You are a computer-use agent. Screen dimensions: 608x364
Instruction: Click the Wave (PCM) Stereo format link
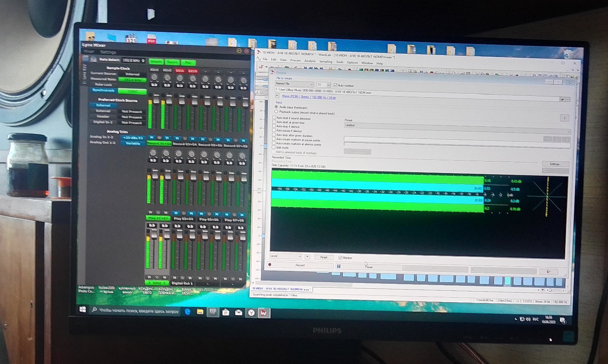point(308,97)
